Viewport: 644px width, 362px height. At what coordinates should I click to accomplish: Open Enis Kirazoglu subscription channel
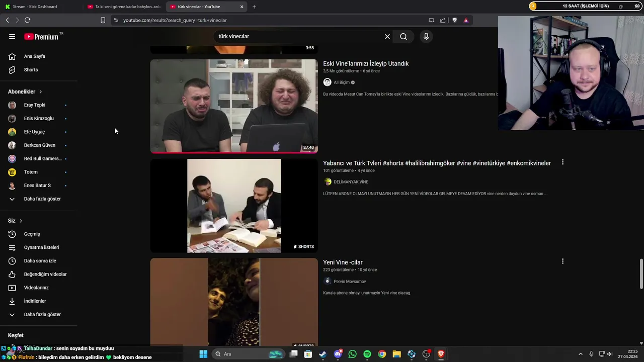(x=39, y=119)
